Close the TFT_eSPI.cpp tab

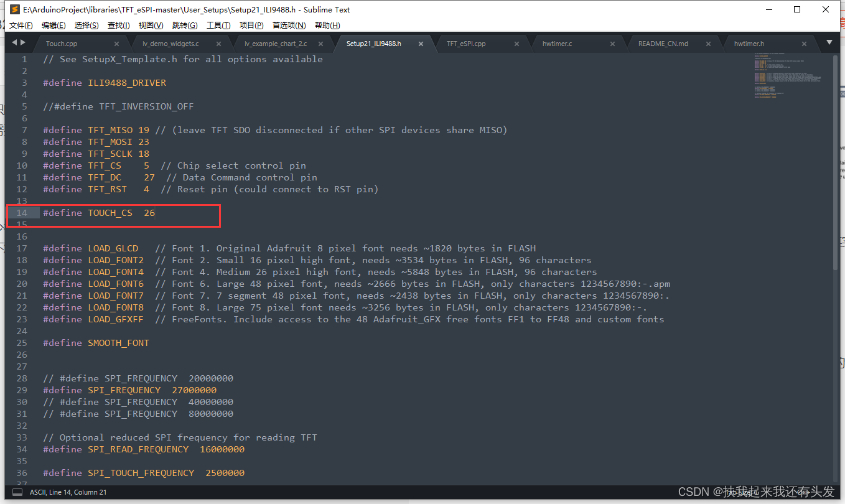pyautogui.click(x=516, y=44)
